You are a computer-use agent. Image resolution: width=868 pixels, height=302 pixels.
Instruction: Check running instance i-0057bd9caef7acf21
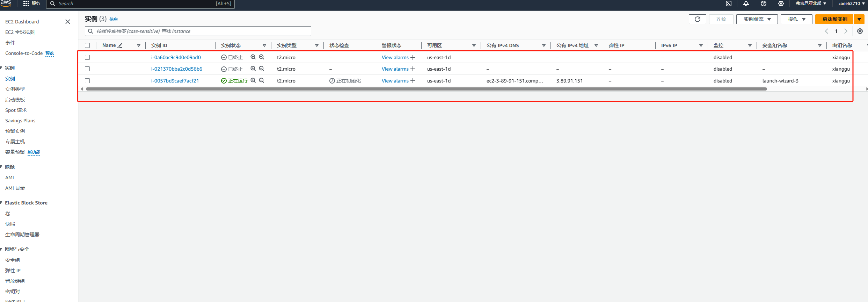87,81
